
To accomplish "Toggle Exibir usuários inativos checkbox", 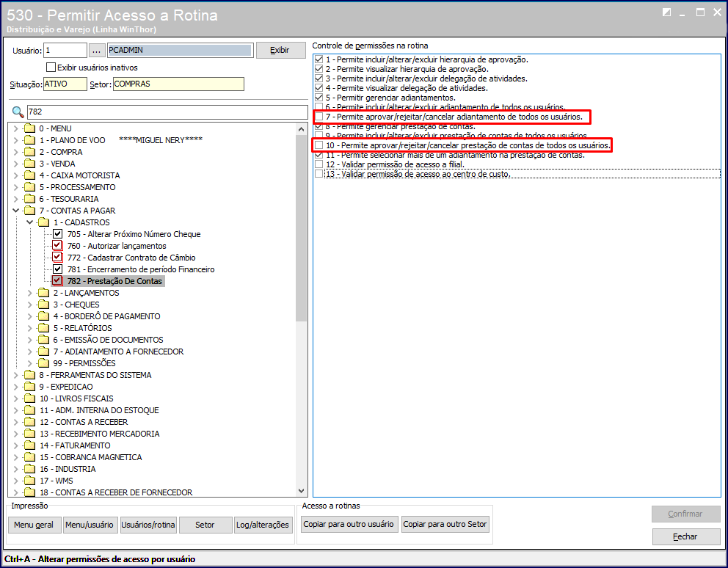I will click(x=51, y=68).
